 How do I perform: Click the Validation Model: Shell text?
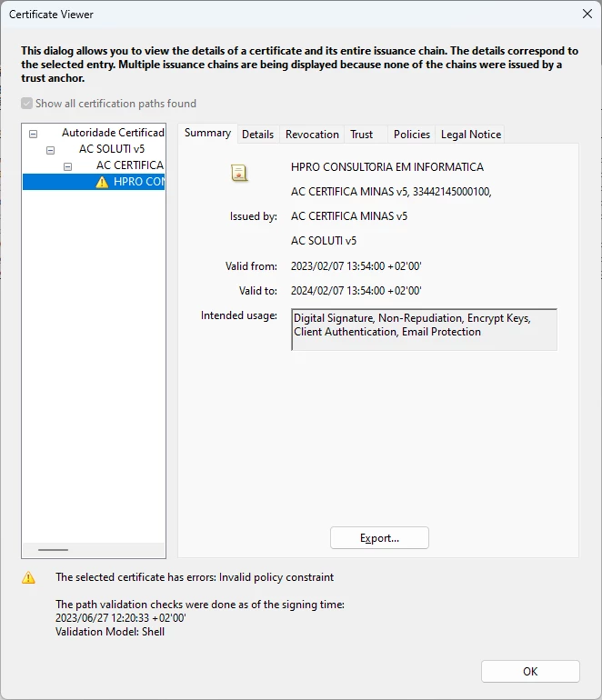[110, 632]
